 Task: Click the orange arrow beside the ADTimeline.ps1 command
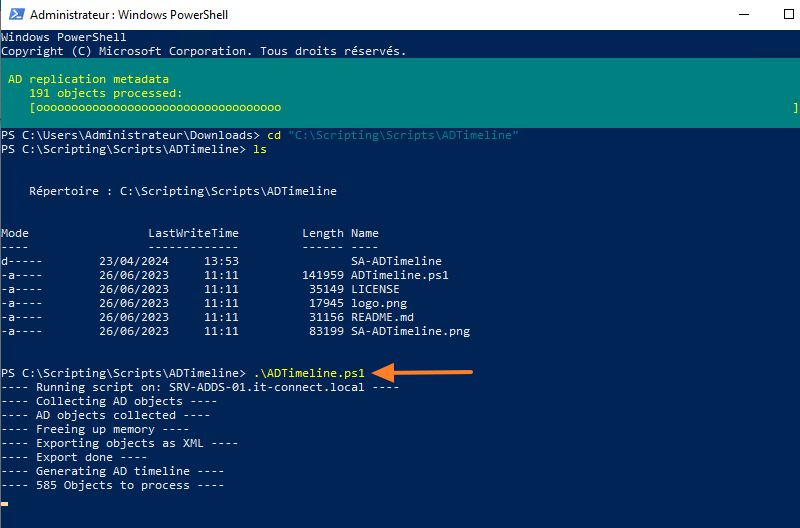(x=426, y=373)
